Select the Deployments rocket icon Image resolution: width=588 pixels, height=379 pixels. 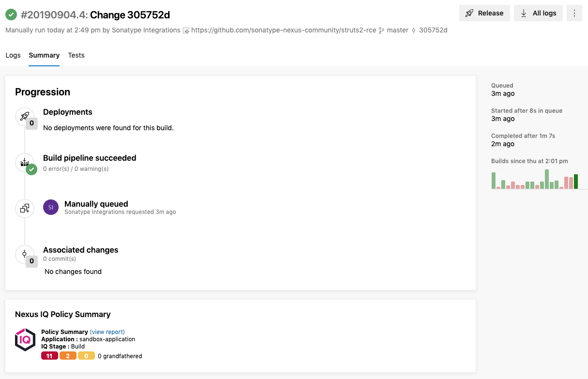(24, 116)
